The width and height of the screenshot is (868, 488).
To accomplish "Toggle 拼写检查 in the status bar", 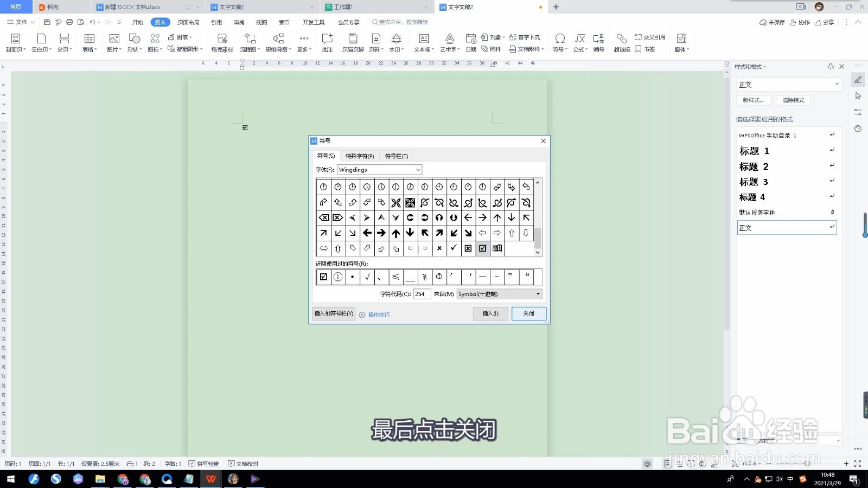I will (x=204, y=464).
